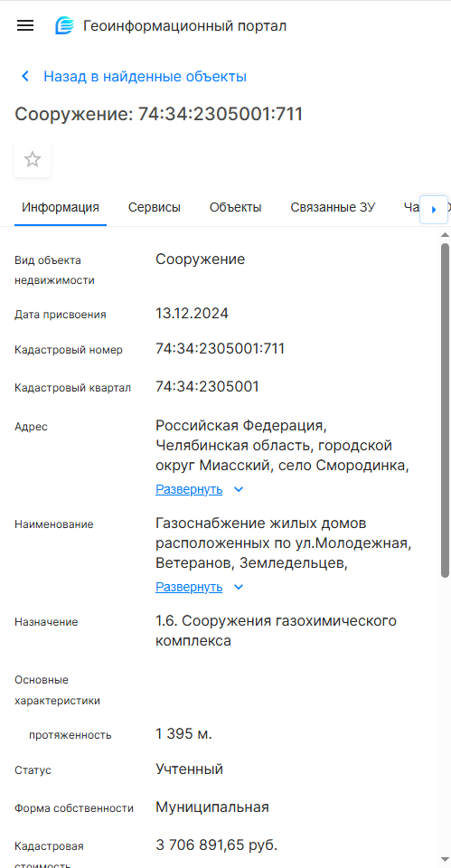This screenshot has height=868, width=451.
Task: Open the Объекты tab
Action: point(235,208)
